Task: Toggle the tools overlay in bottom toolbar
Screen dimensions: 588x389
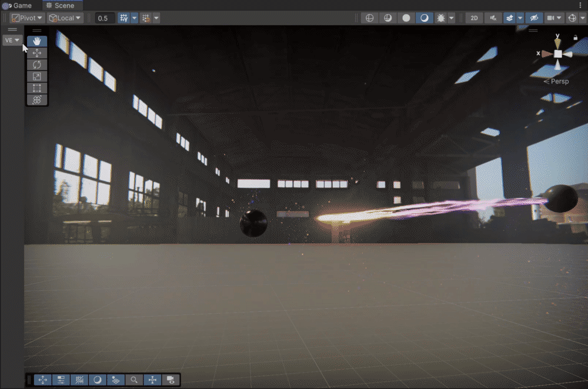Action: click(43, 380)
